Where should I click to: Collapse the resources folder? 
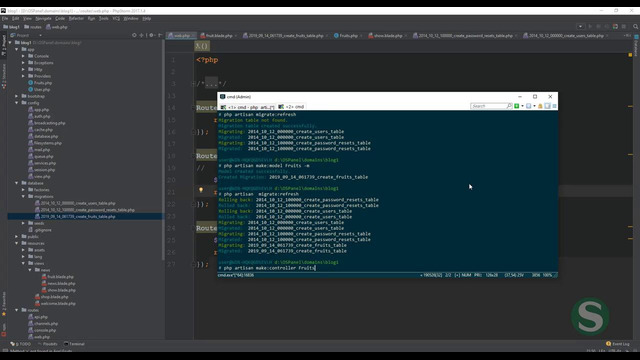tap(17, 243)
